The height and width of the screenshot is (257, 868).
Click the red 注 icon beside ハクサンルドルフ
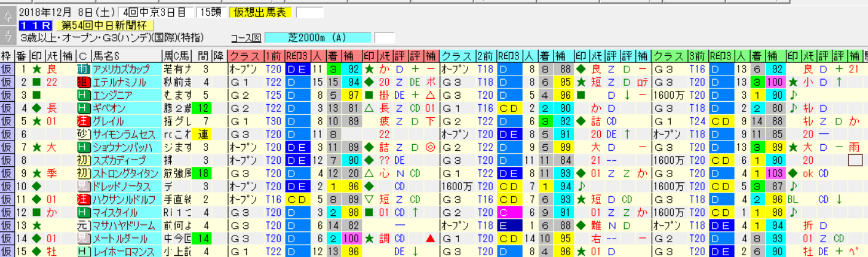pos(84,199)
